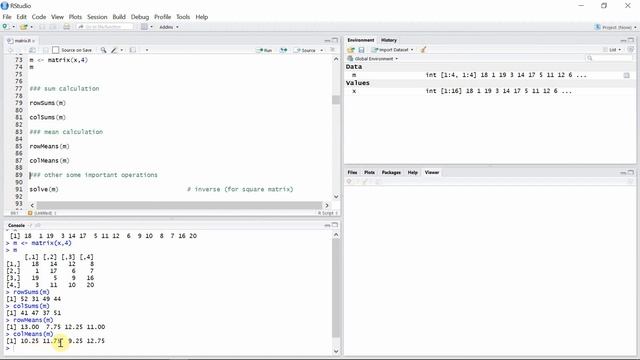Clear environment objects with the broom icon

(423, 50)
